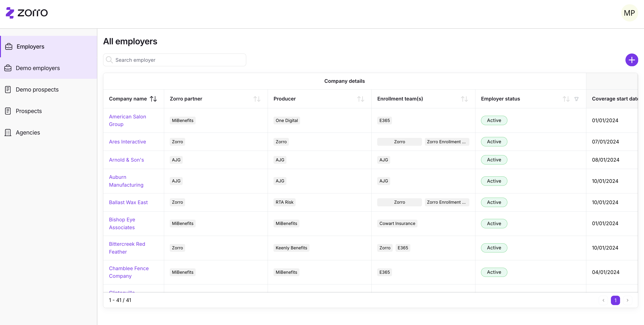Screen dimensions: 644x325
Task: Click the add employer plus button
Action: tap(631, 60)
